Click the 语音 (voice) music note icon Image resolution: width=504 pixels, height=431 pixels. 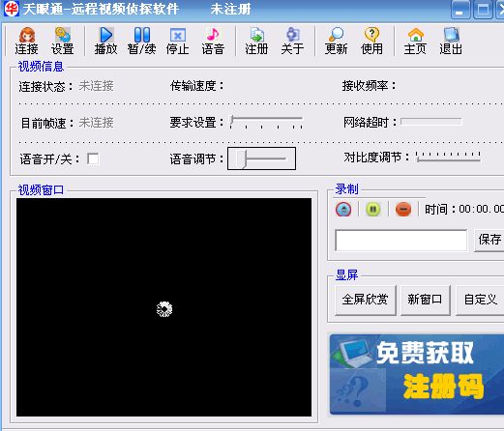click(213, 41)
